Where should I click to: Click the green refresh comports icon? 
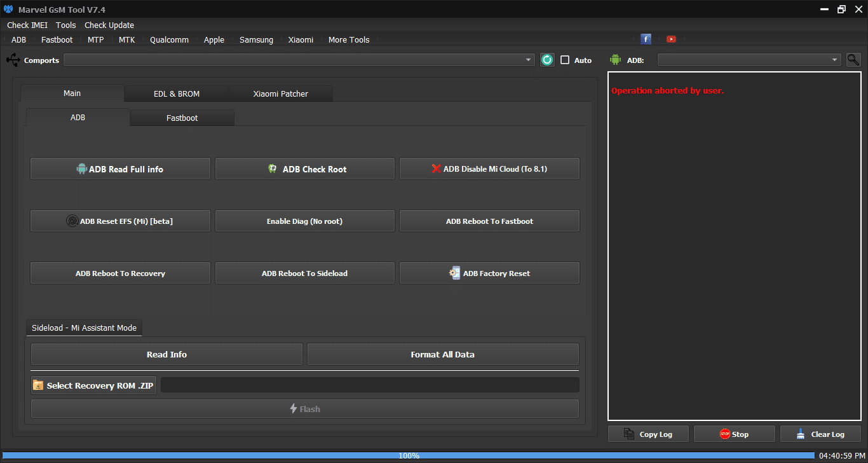pyautogui.click(x=547, y=60)
